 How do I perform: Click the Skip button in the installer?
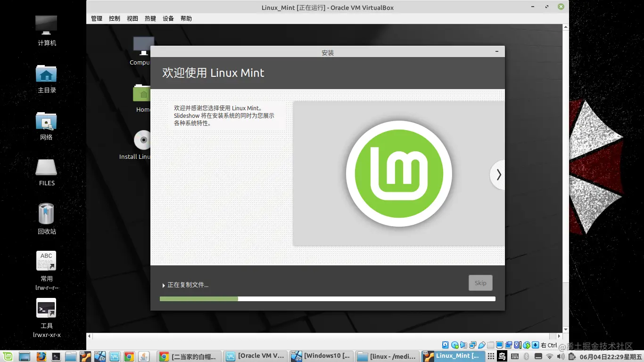coord(480,283)
